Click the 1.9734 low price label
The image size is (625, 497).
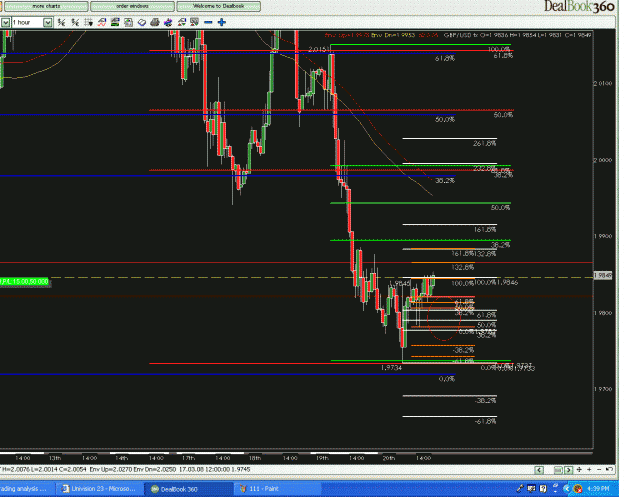pos(391,368)
